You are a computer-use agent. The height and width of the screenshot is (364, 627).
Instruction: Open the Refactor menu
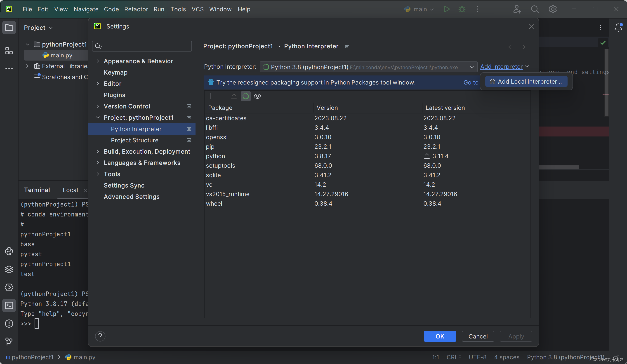tap(136, 9)
